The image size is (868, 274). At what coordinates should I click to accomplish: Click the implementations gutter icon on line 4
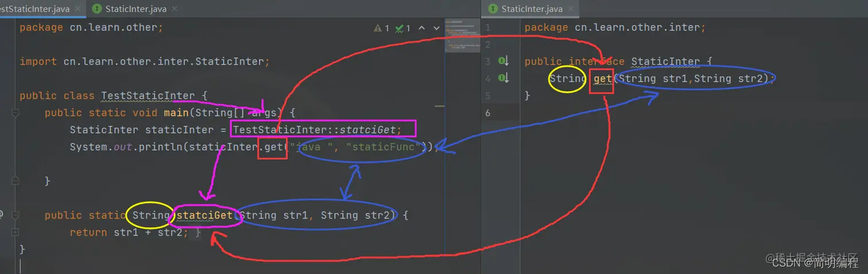click(503, 78)
